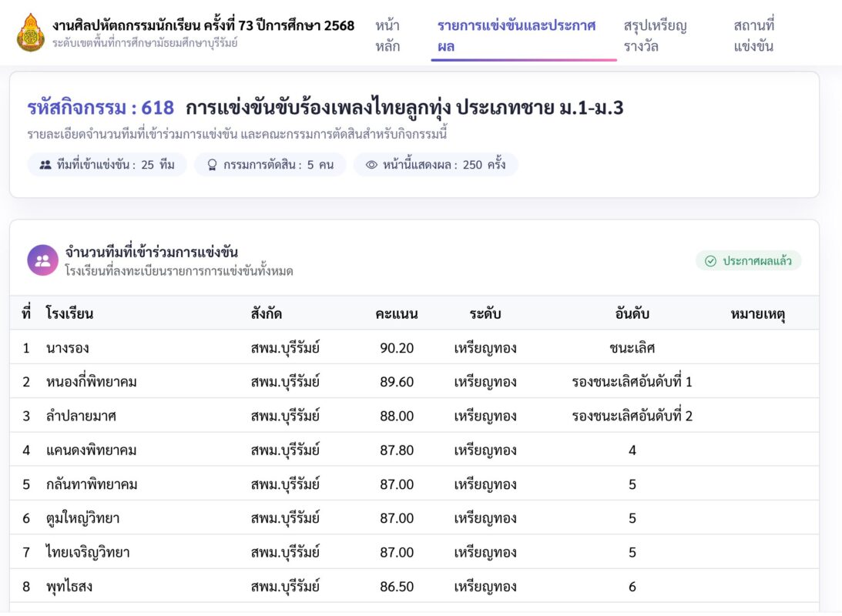The image size is (842, 616).
Task: Click the กรรมการตัดสิน 5 คน pill
Action: click(x=270, y=165)
